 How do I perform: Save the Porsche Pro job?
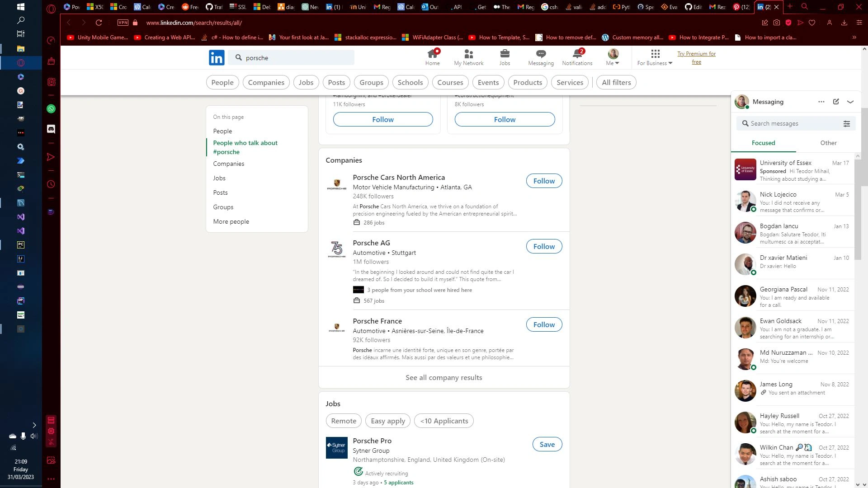click(547, 444)
